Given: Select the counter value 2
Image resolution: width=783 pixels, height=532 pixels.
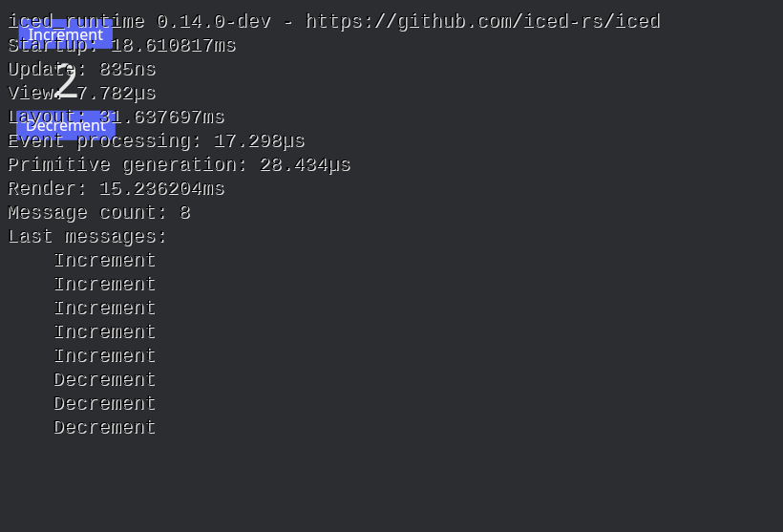Looking at the screenshot, I should tap(67, 81).
